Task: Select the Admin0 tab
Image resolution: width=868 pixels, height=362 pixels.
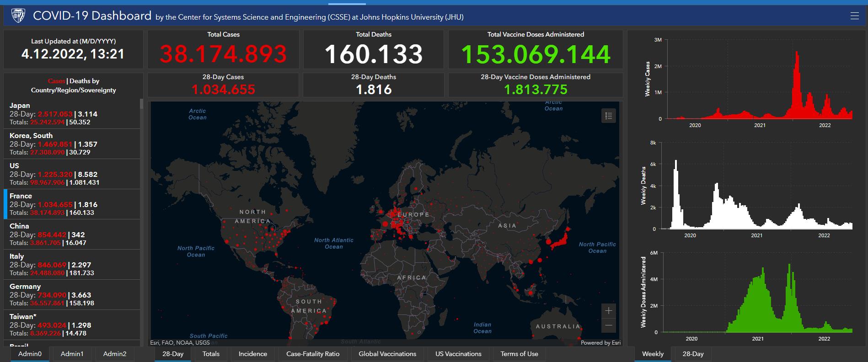Action: coord(30,354)
